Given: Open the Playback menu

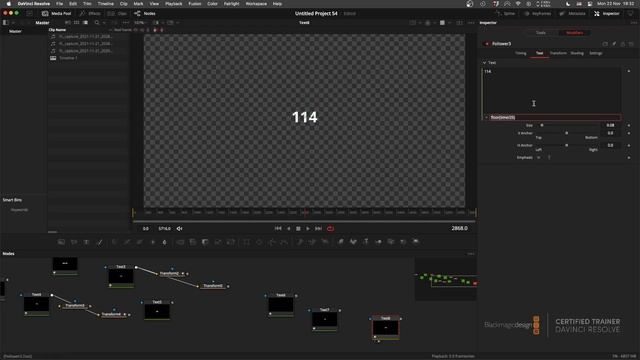Looking at the screenshot, I should tap(173, 4).
